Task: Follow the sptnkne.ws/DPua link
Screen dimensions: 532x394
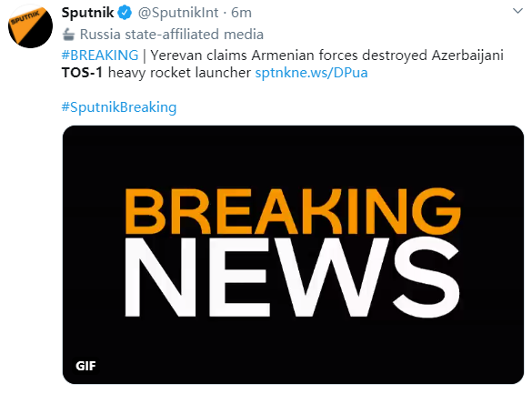Action: pyautogui.click(x=311, y=73)
